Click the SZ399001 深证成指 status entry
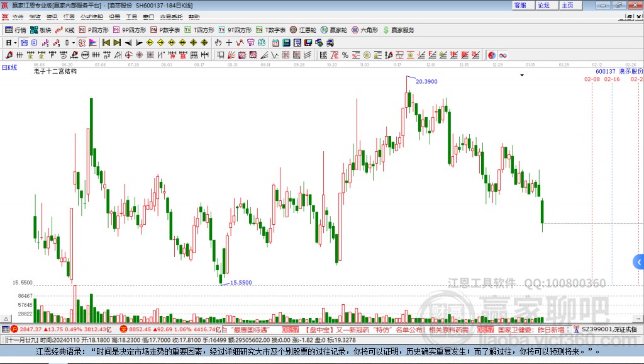This screenshot has width=644, height=364. (605, 329)
